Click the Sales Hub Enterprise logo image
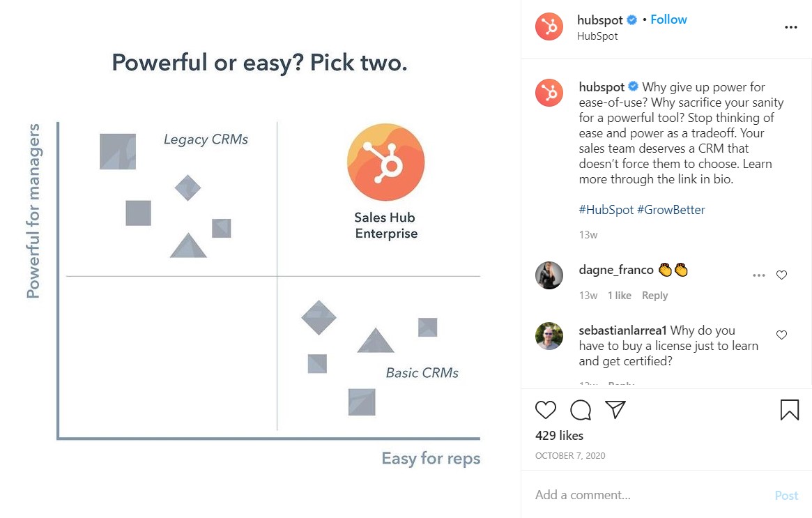The height and width of the screenshot is (518, 812). coord(386,162)
